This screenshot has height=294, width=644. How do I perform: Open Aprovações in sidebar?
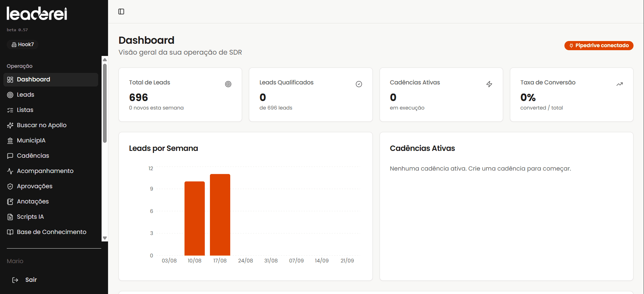coord(51,186)
